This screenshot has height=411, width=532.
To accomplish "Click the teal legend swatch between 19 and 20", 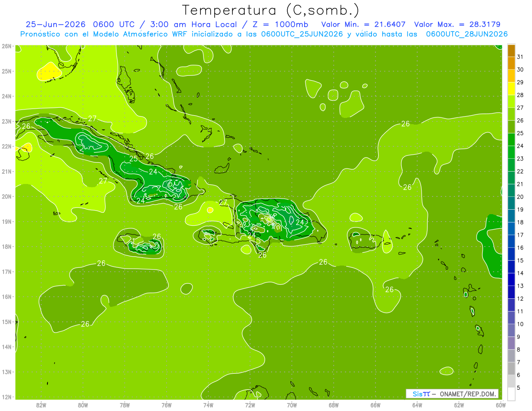I will (x=511, y=203).
